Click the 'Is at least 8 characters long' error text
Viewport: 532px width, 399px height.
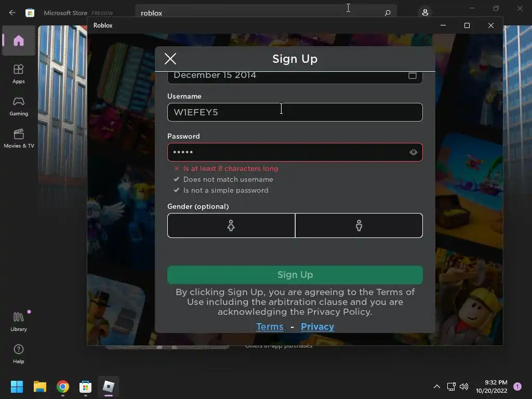(231, 168)
